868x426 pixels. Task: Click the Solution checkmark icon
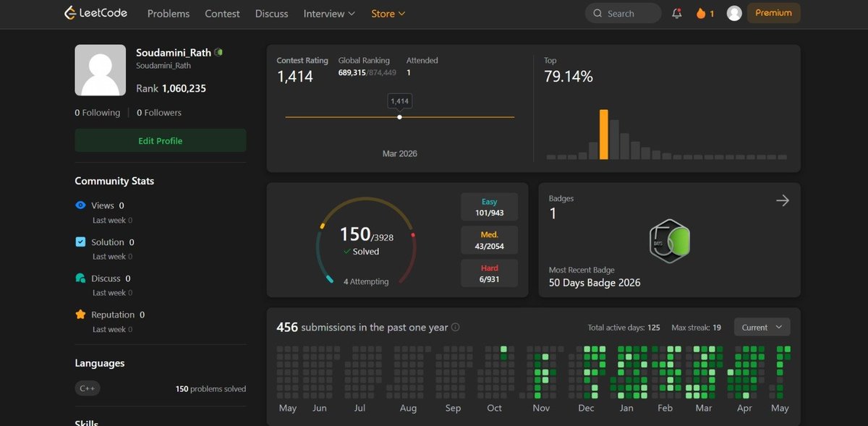pyautogui.click(x=81, y=242)
